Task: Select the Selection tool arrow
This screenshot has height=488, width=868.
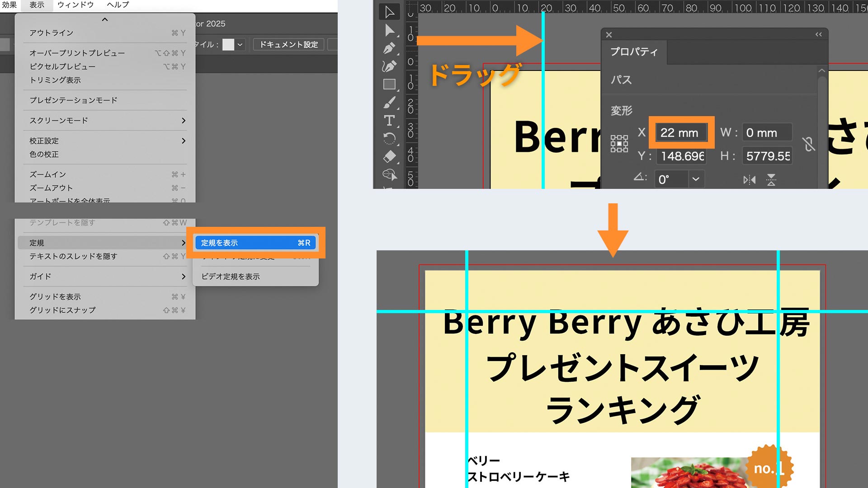Action: tap(389, 12)
